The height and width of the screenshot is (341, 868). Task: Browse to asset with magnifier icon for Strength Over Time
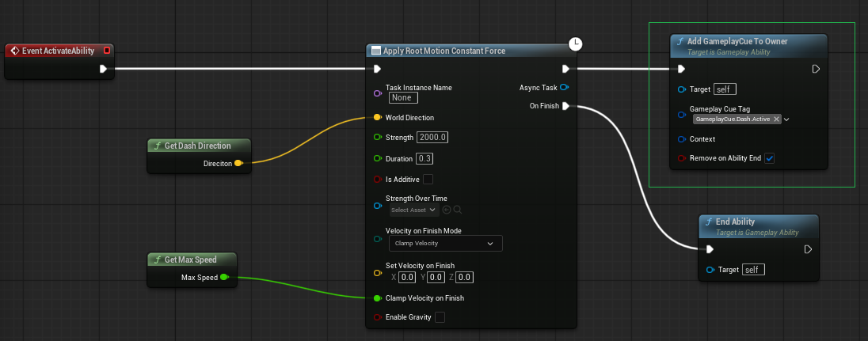[458, 210]
